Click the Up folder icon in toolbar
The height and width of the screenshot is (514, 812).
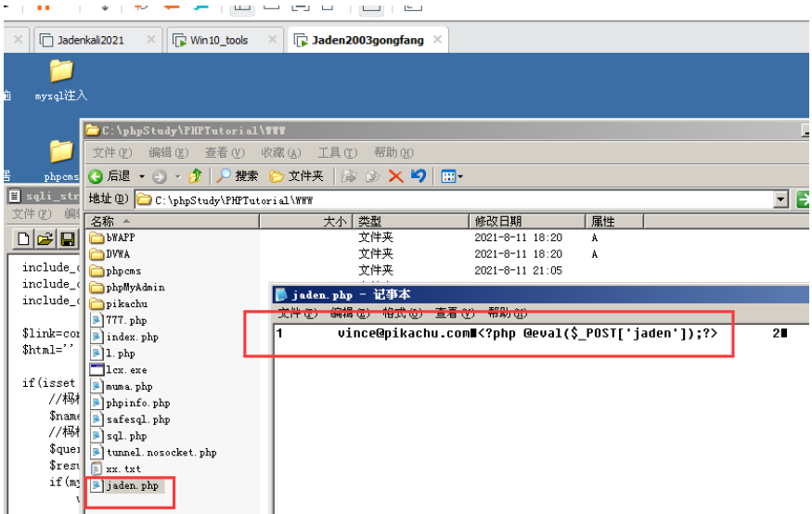coord(195,176)
